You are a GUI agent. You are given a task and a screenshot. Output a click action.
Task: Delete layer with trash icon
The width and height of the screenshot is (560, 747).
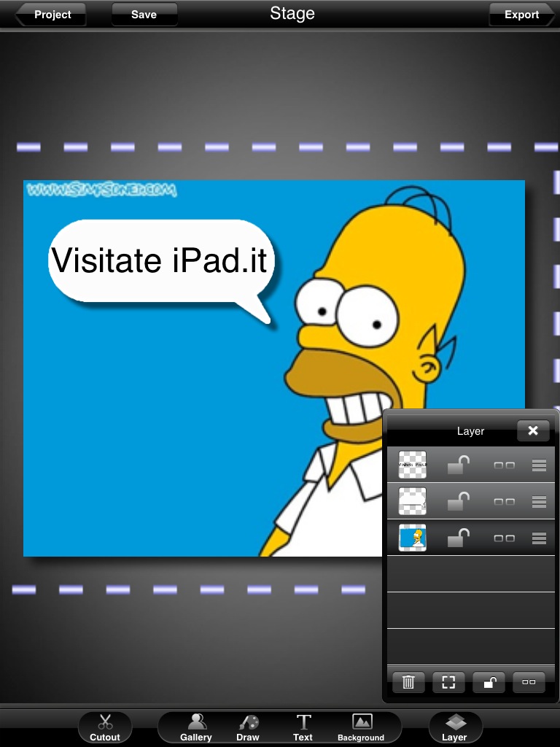[x=408, y=682]
